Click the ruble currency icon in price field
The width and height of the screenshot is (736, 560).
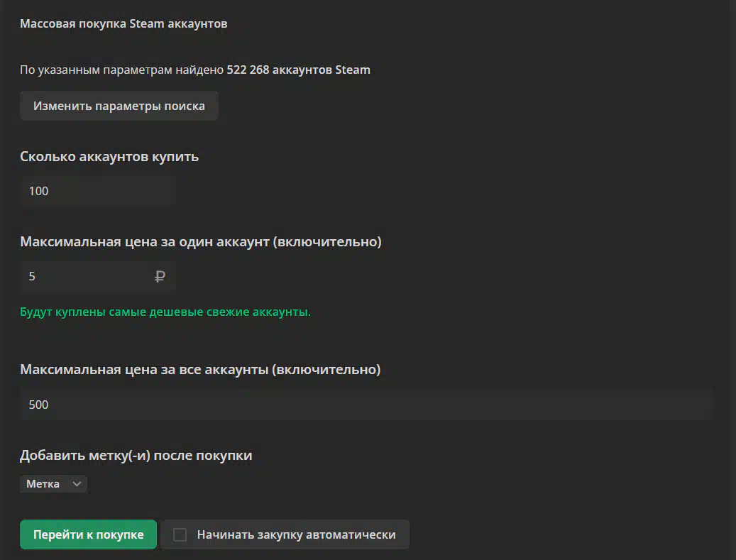(160, 277)
